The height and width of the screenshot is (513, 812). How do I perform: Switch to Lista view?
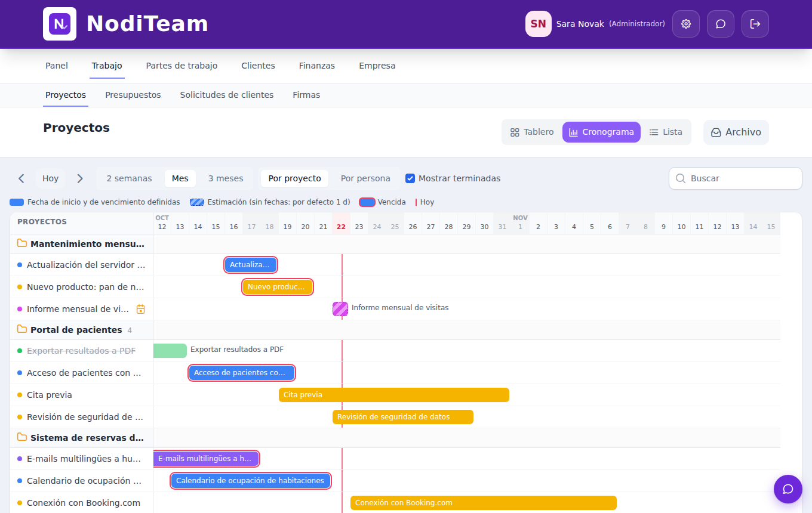(x=666, y=132)
